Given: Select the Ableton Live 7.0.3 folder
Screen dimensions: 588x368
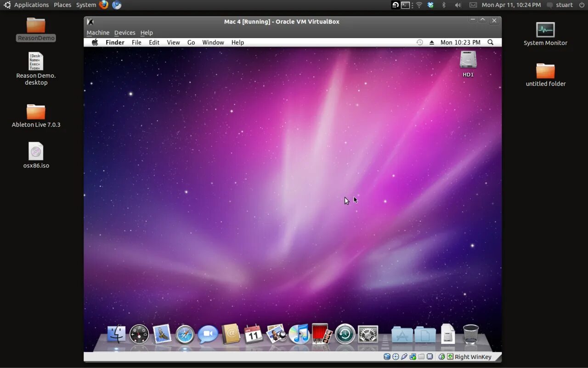Looking at the screenshot, I should [36, 116].
